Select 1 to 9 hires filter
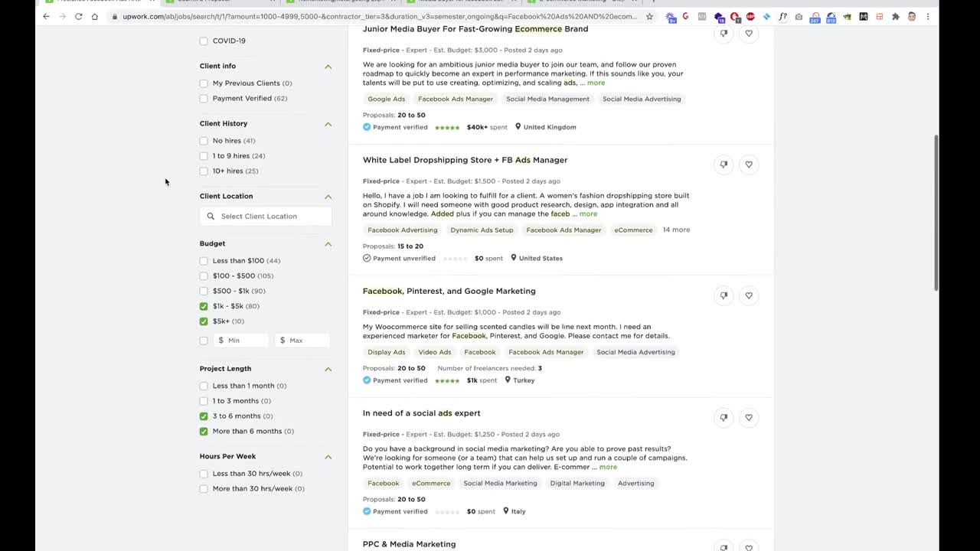Viewport: 980px width, 551px height. click(x=204, y=156)
